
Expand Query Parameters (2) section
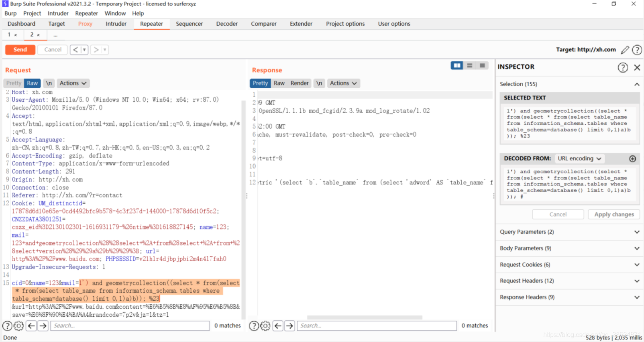pyautogui.click(x=569, y=232)
